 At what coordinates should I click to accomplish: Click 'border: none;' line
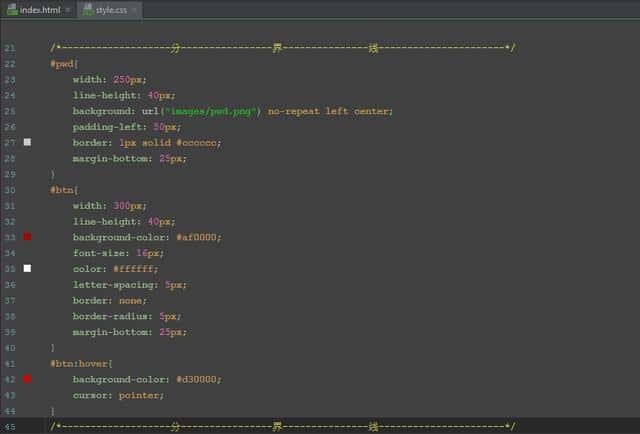[109, 300]
